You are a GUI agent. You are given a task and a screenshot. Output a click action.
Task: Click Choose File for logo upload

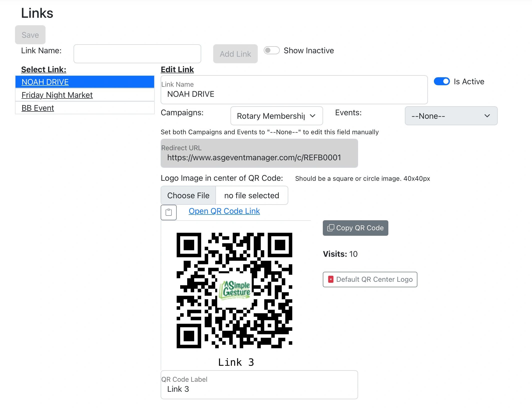pyautogui.click(x=188, y=195)
